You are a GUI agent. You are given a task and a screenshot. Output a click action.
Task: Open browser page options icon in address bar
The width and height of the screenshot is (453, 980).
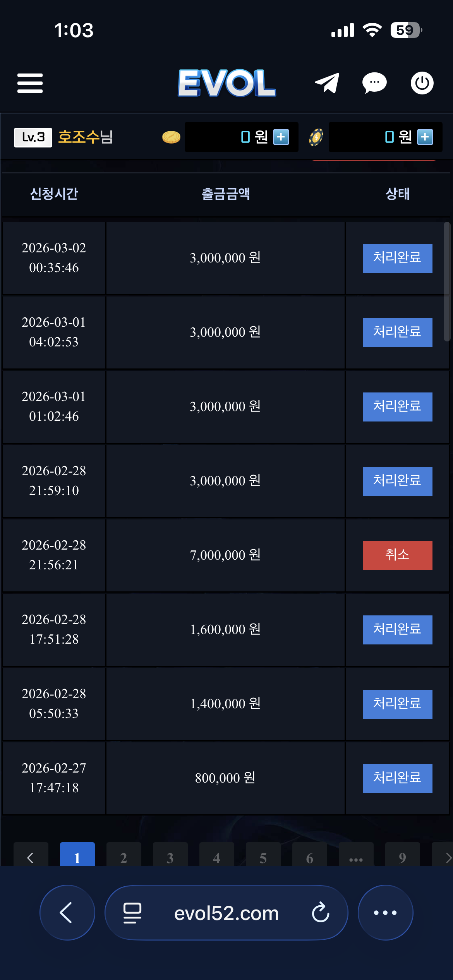[132, 913]
